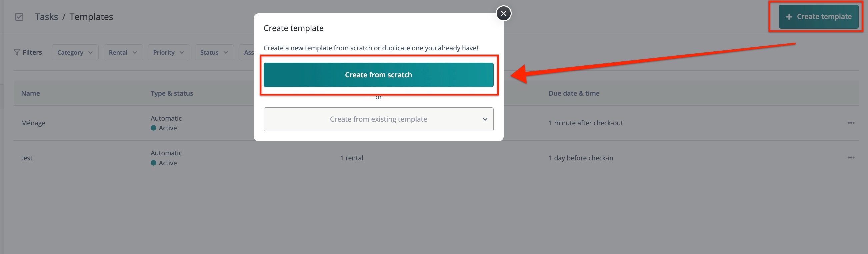Open more options for Ménage template
The height and width of the screenshot is (254, 868).
pyautogui.click(x=850, y=123)
